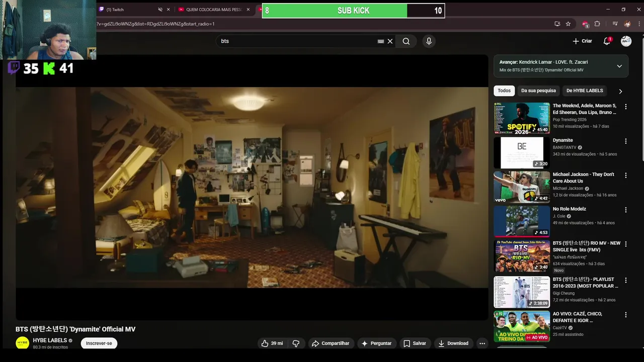The width and height of the screenshot is (644, 362).
Task: Close the Twitch browser tab
Action: click(168, 10)
